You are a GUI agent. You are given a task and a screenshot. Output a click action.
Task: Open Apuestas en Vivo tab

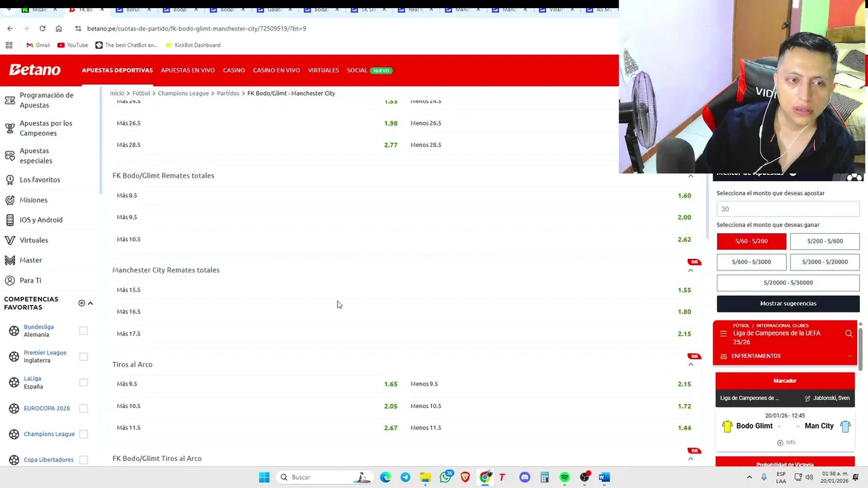point(188,70)
